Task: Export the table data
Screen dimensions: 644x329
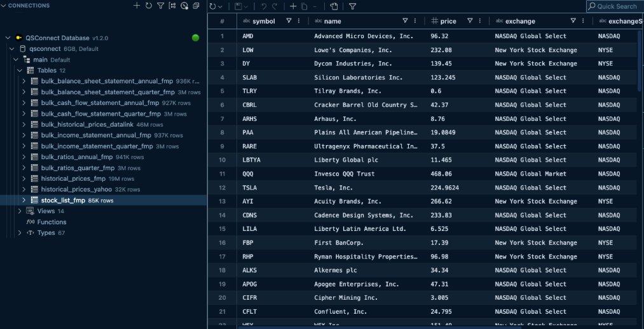Action: pos(334,6)
